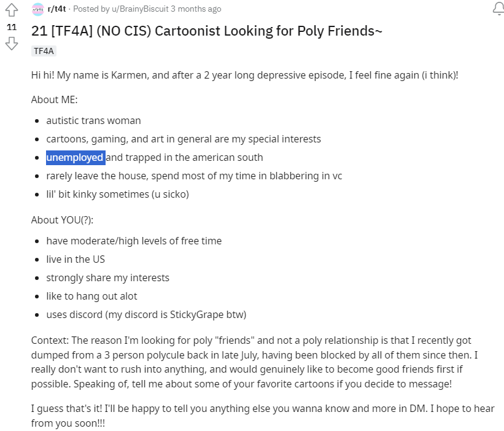Toggle post notifications with the bell icon
This screenshot has height=431, width=504.
pyautogui.click(x=498, y=9)
